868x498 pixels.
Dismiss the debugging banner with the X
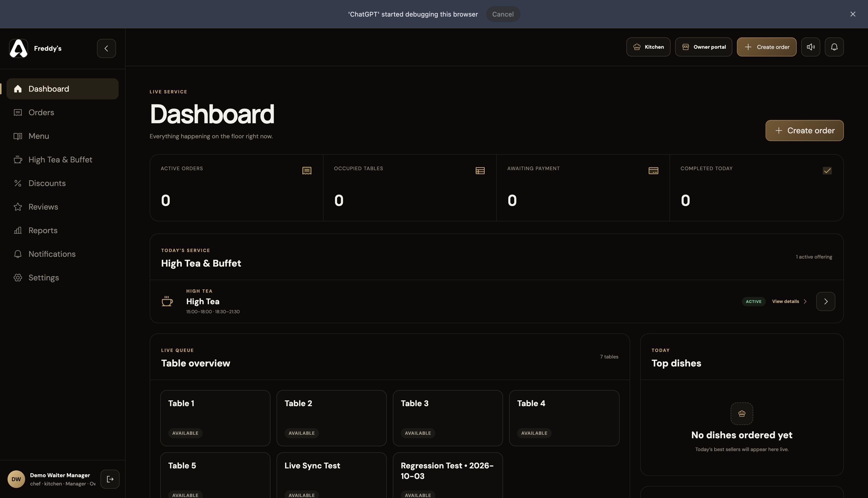853,14
